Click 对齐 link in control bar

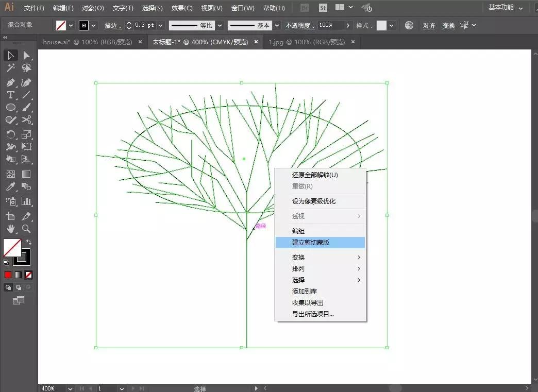coord(429,25)
